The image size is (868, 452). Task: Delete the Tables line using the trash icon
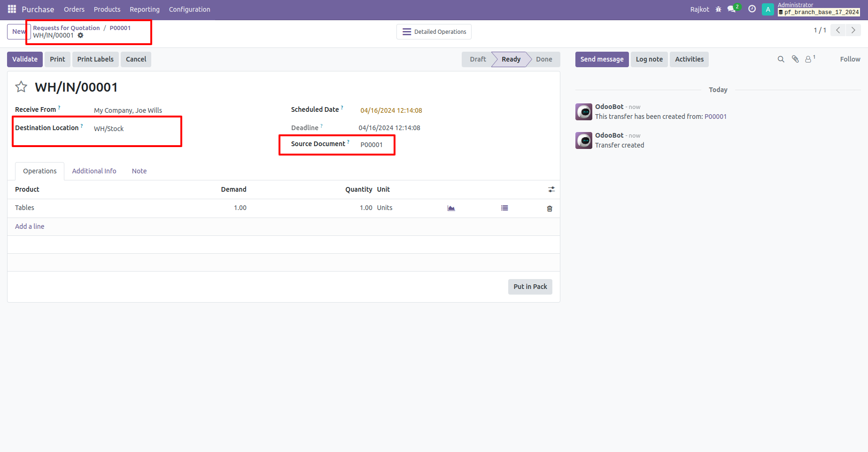pos(549,208)
